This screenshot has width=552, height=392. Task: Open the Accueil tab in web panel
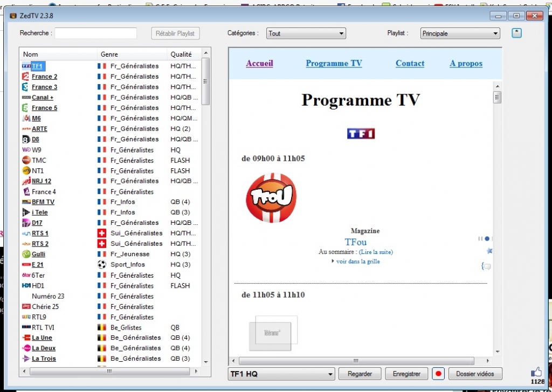click(x=259, y=64)
